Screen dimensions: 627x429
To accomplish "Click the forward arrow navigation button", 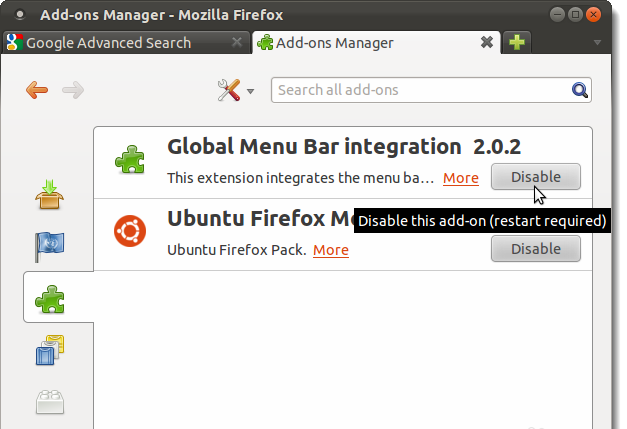I will pyautogui.click(x=72, y=90).
